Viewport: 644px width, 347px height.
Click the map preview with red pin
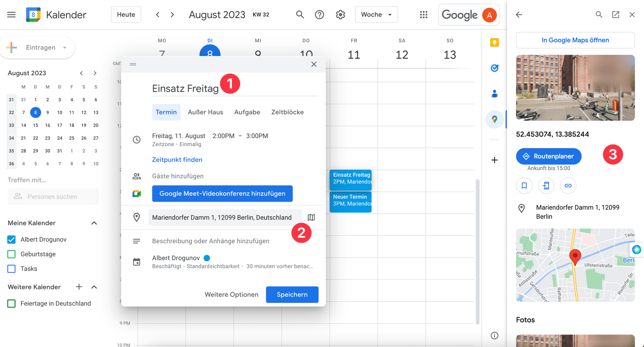(x=575, y=265)
